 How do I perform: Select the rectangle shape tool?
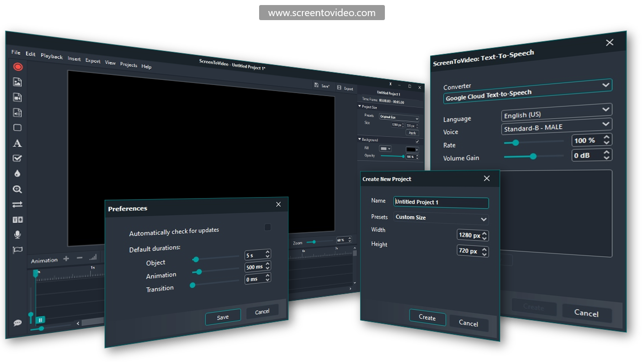tap(18, 128)
